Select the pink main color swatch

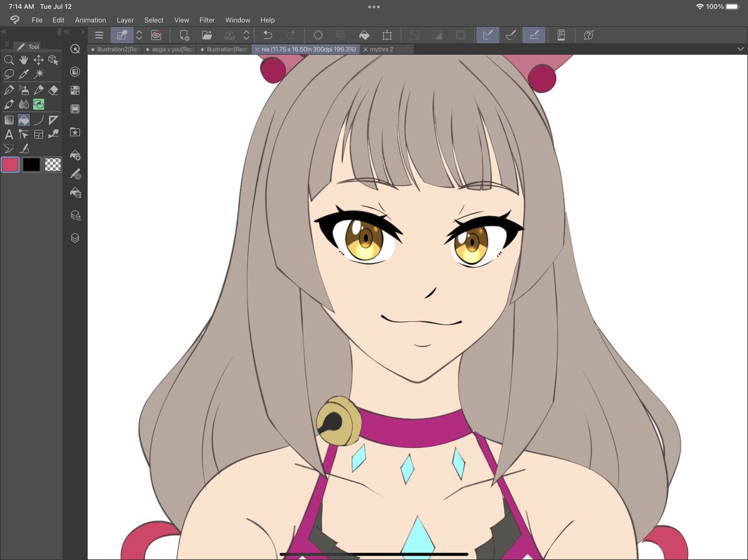coord(10,164)
